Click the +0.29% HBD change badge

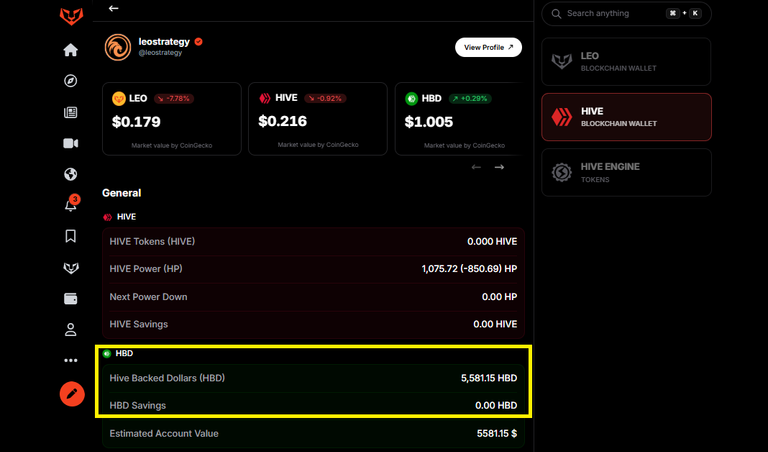[x=470, y=98]
